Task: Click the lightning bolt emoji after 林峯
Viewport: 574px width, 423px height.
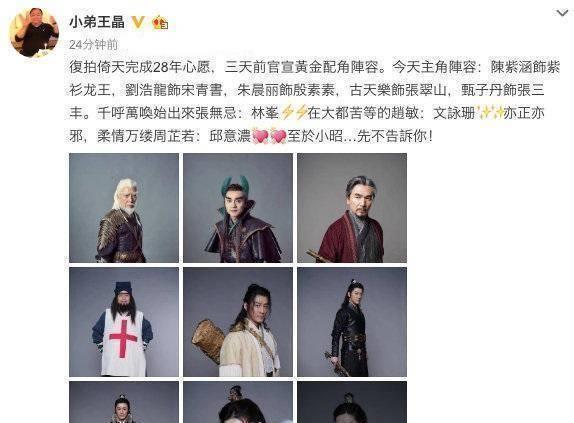Action: pyautogui.click(x=294, y=113)
